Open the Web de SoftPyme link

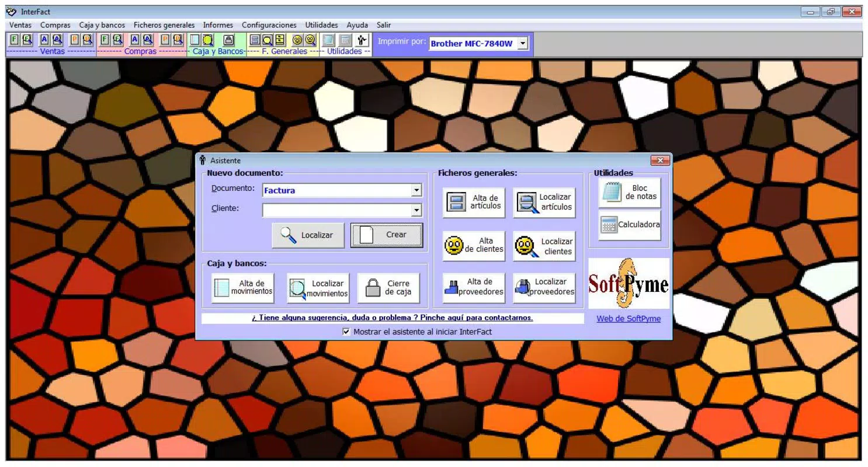coord(629,319)
